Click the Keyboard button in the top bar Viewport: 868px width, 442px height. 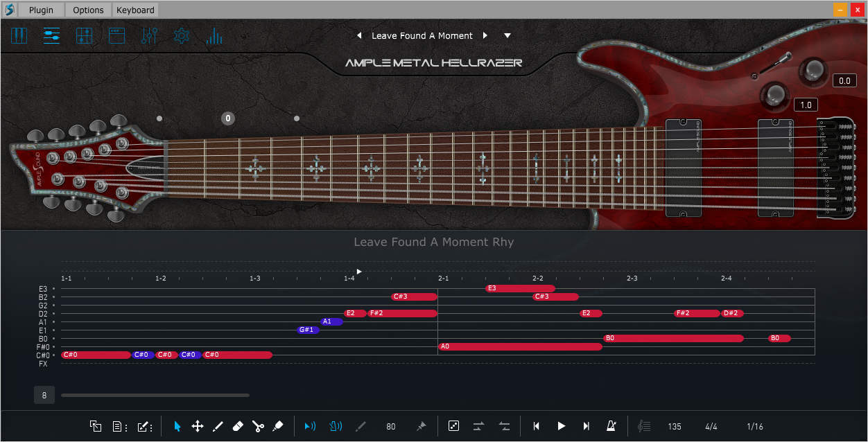point(135,10)
